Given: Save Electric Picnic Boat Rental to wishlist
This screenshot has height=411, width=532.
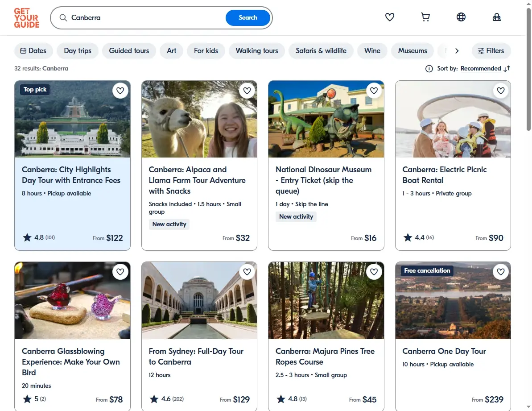Looking at the screenshot, I should tap(501, 91).
